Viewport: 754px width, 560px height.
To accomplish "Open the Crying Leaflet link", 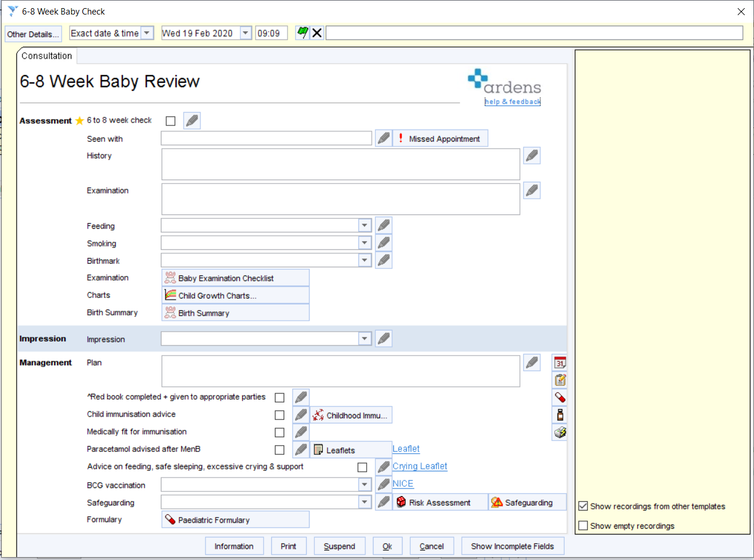I will click(419, 466).
